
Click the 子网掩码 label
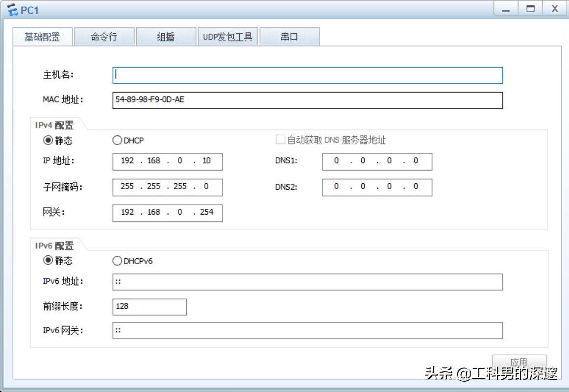[62, 187]
